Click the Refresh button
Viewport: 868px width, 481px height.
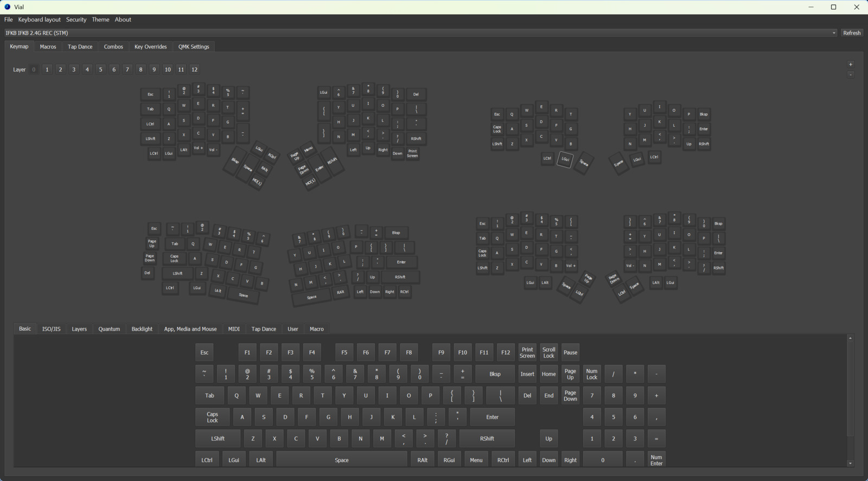pos(851,33)
